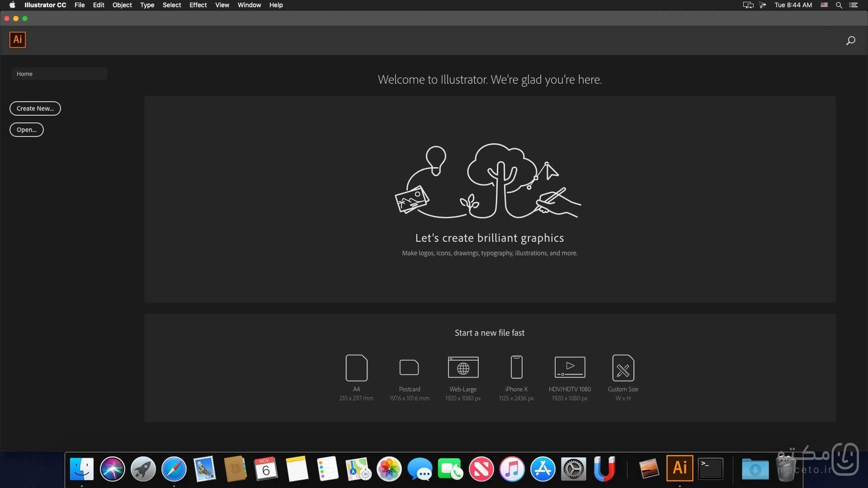Open the Window menu
The image size is (868, 488).
coord(250,5)
